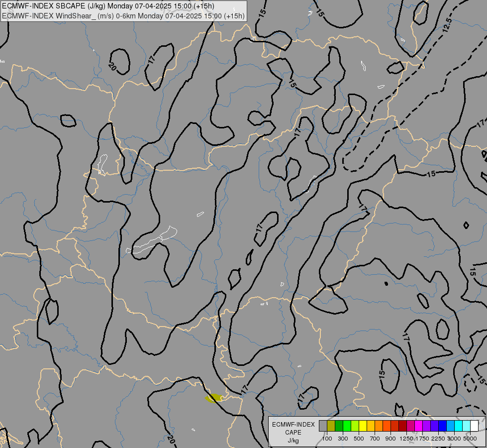Click the legend value '500'
487x448 pixels.
359,439
